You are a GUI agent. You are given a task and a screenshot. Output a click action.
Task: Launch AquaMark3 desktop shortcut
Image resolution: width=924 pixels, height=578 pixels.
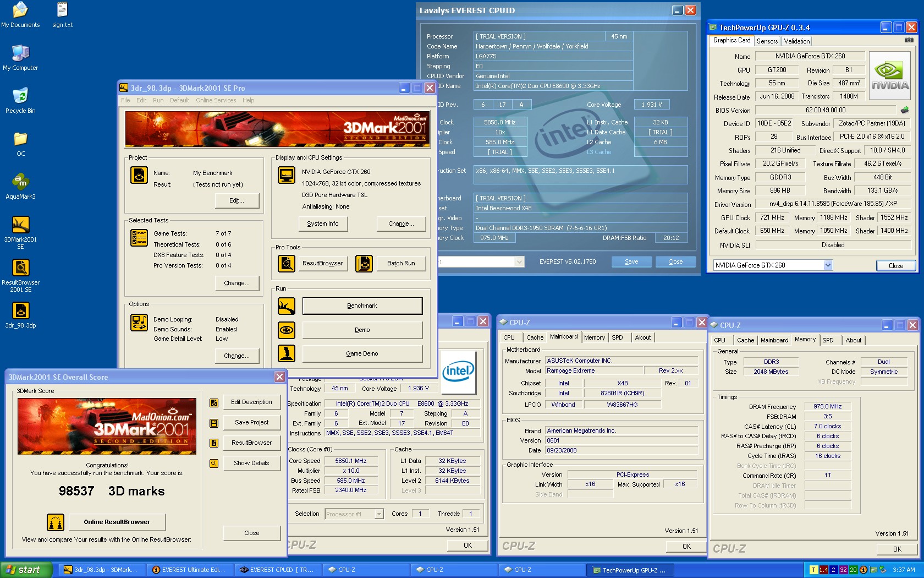pyautogui.click(x=20, y=187)
